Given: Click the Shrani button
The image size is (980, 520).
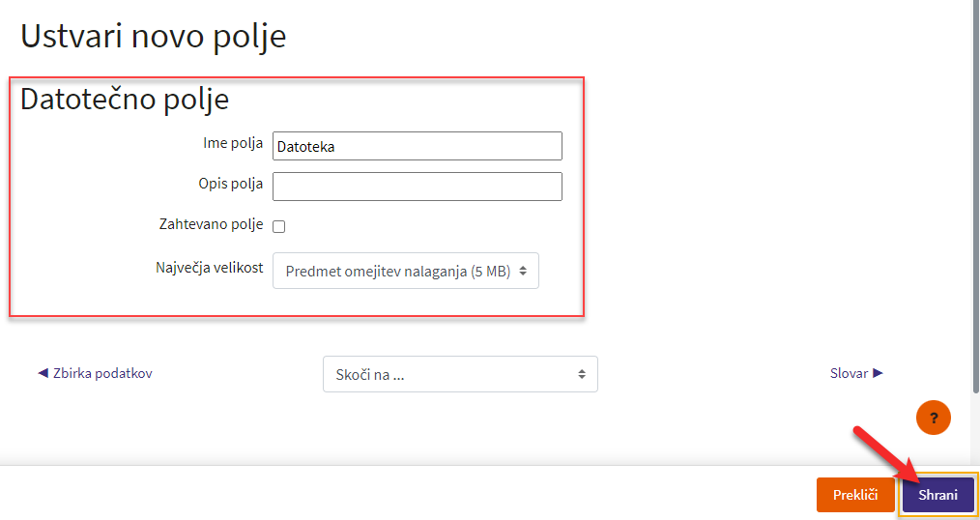Looking at the screenshot, I should pyautogui.click(x=938, y=495).
